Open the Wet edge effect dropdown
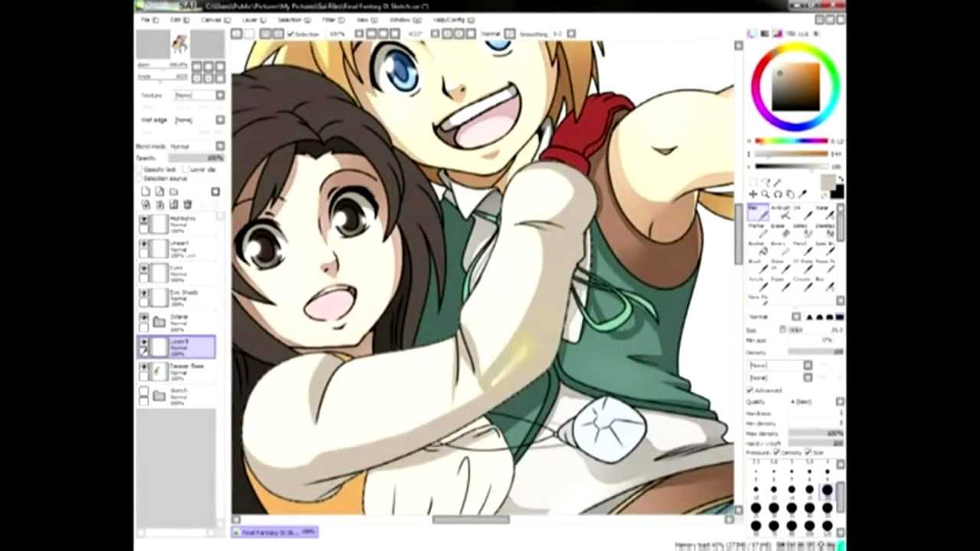The height and width of the screenshot is (551, 980). (x=199, y=119)
